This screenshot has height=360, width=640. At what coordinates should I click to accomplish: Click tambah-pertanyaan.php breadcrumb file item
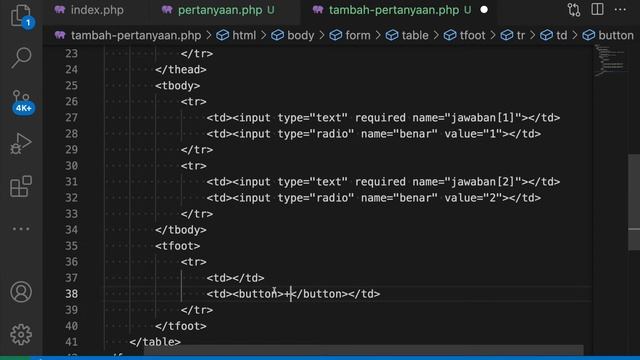click(x=136, y=36)
